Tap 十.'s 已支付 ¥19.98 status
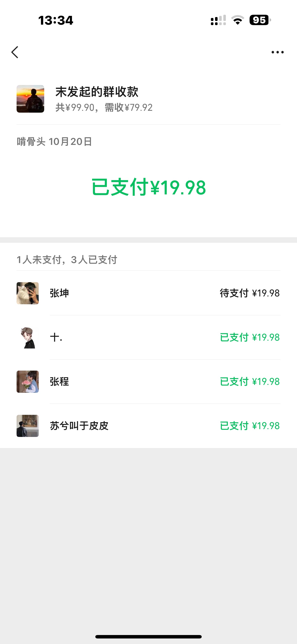Screen dimensions: 297x644 tap(250, 337)
